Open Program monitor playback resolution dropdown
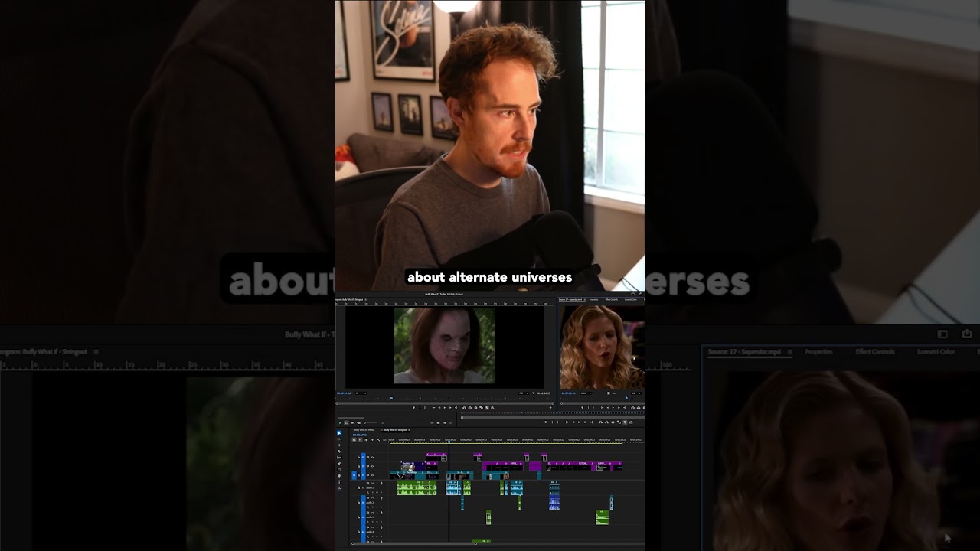 click(524, 393)
